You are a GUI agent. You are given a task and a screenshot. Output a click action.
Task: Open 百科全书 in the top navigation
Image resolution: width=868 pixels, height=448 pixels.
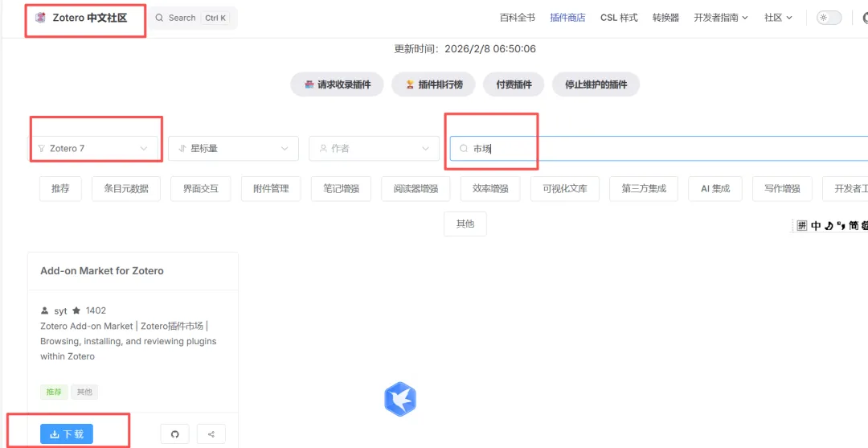[517, 18]
